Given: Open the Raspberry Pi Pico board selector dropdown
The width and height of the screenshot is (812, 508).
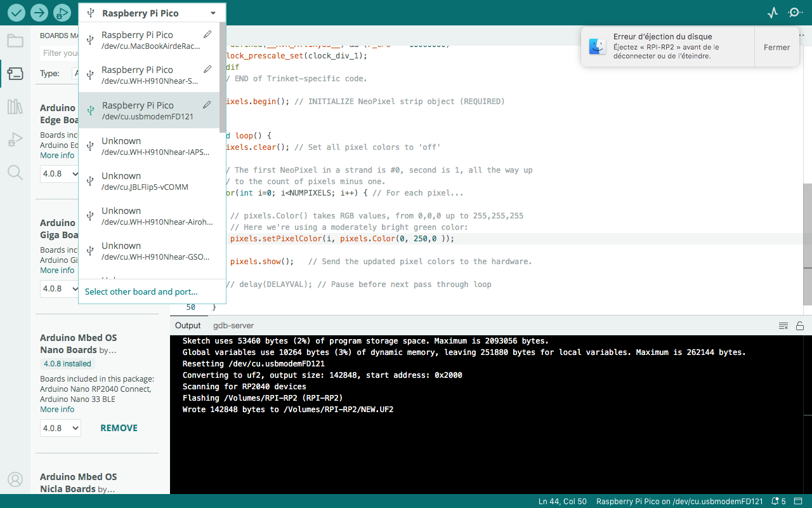Looking at the screenshot, I should click(x=152, y=13).
